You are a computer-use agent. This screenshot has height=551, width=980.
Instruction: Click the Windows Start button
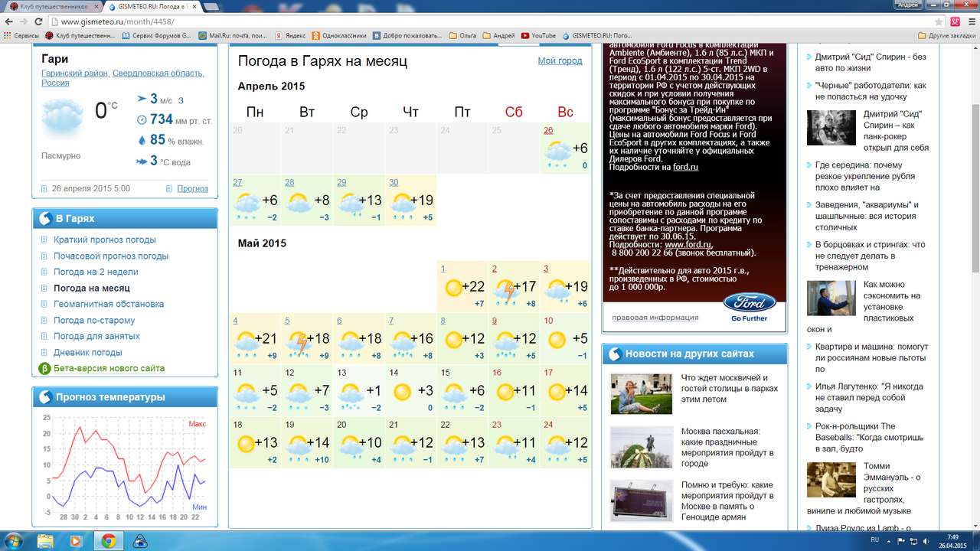coord(13,540)
